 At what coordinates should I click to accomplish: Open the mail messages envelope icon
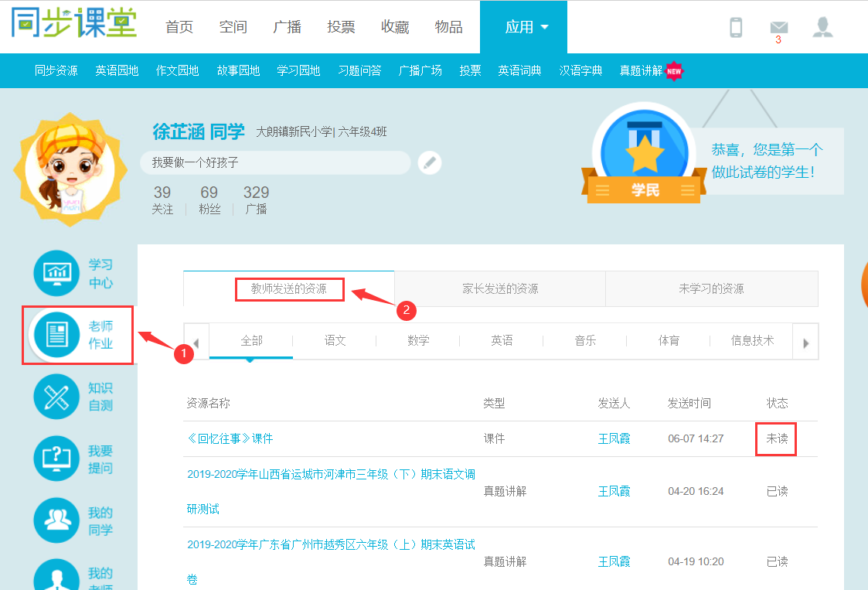click(778, 28)
